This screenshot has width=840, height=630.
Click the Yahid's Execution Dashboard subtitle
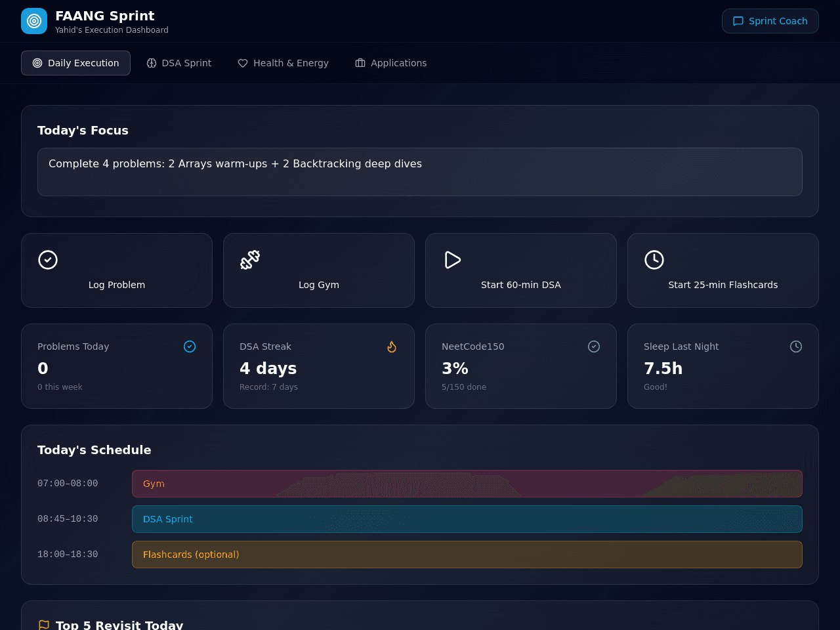click(112, 30)
